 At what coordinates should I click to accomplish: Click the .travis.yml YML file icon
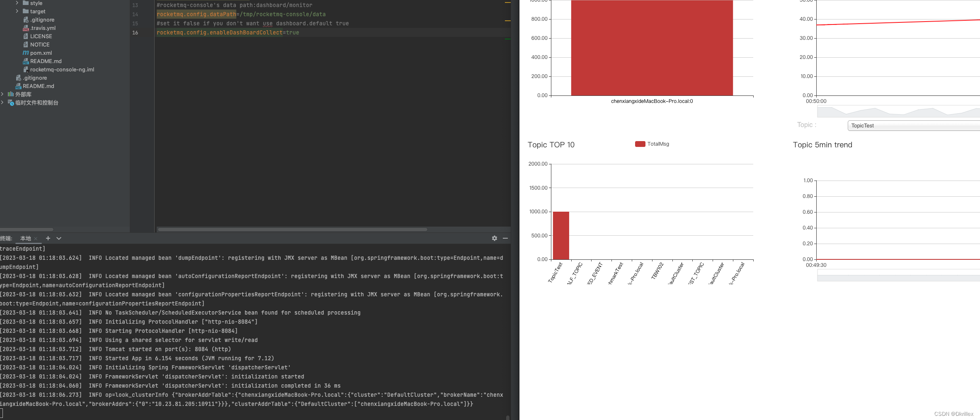point(26,28)
